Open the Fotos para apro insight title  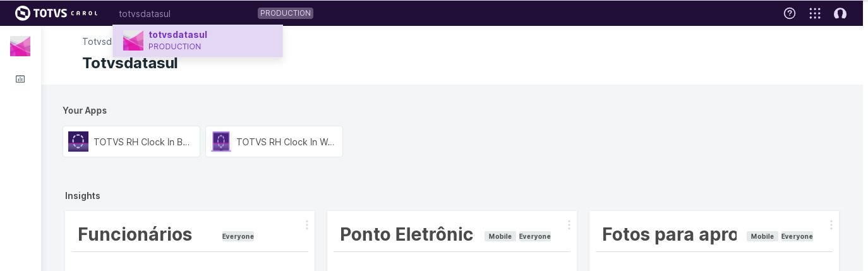pyautogui.click(x=669, y=234)
